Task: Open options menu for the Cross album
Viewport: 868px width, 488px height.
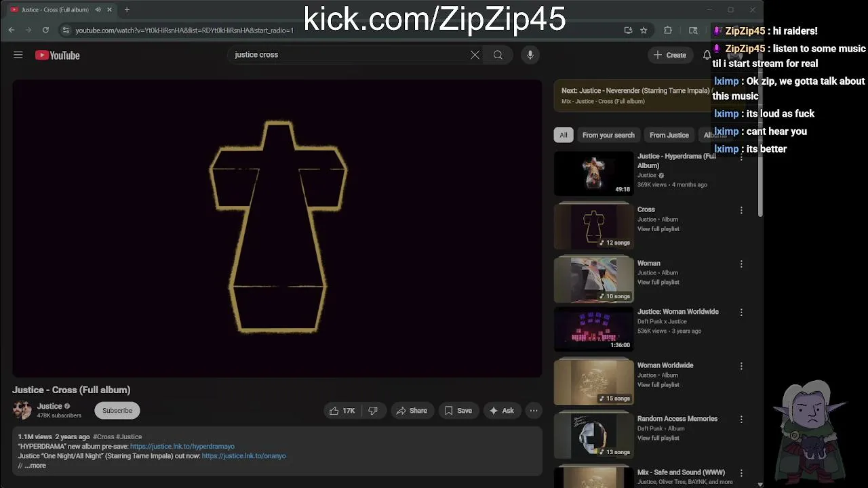Action: [741, 211]
